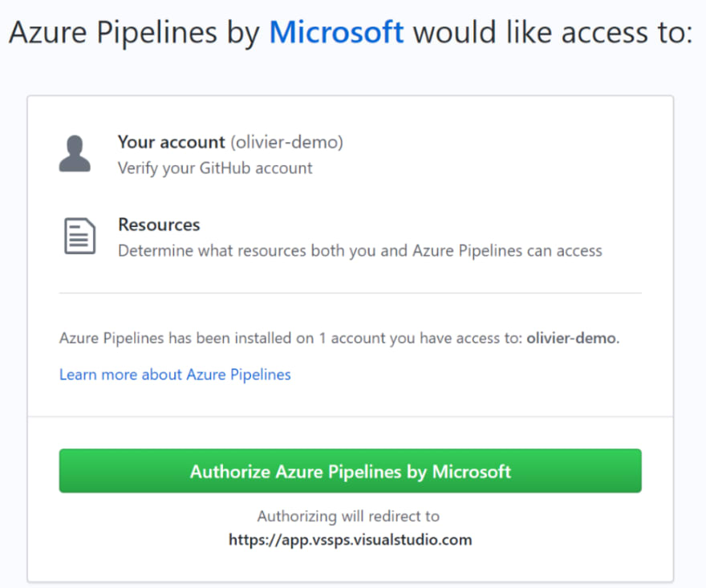Open Learn more about Azure Pipelines link
The image size is (706, 588).
[x=175, y=375]
